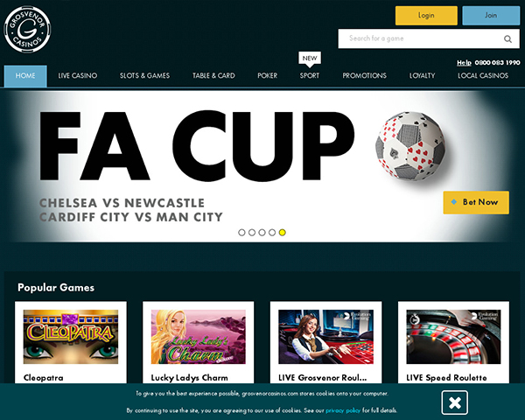Select the second carousel slide dot
Image resolution: width=525 pixels, height=420 pixels.
tap(252, 233)
